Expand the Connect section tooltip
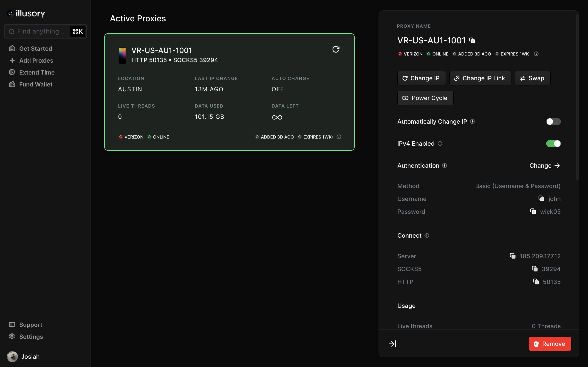The width and height of the screenshot is (588, 367). [427, 236]
